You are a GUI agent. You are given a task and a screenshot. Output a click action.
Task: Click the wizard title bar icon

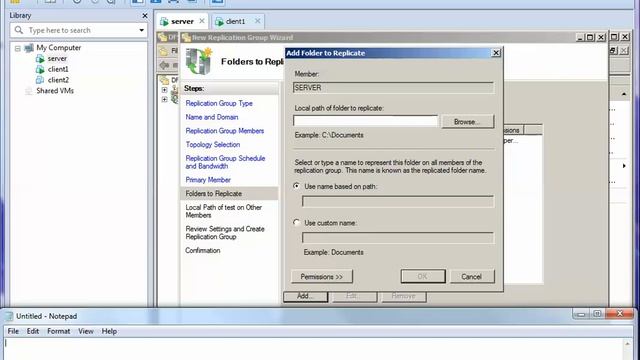tap(187, 38)
